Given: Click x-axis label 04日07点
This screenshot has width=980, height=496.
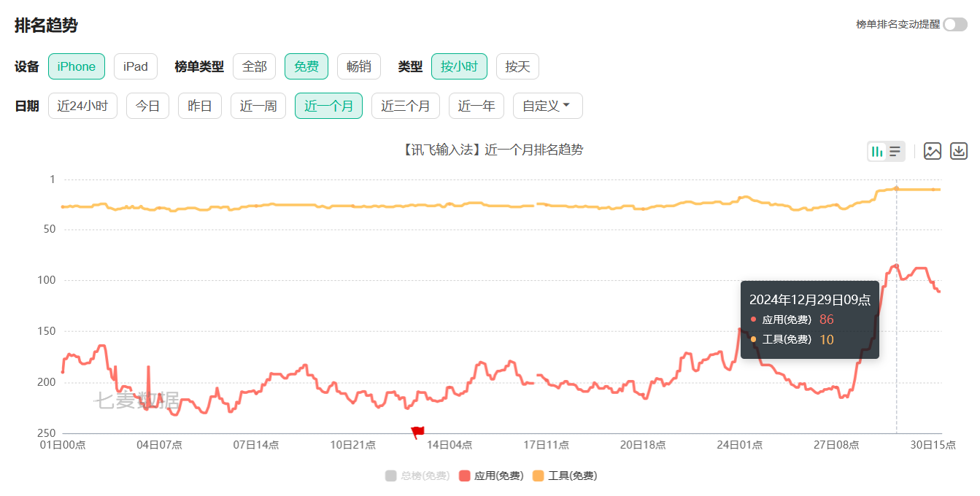Looking at the screenshot, I should point(160,444).
